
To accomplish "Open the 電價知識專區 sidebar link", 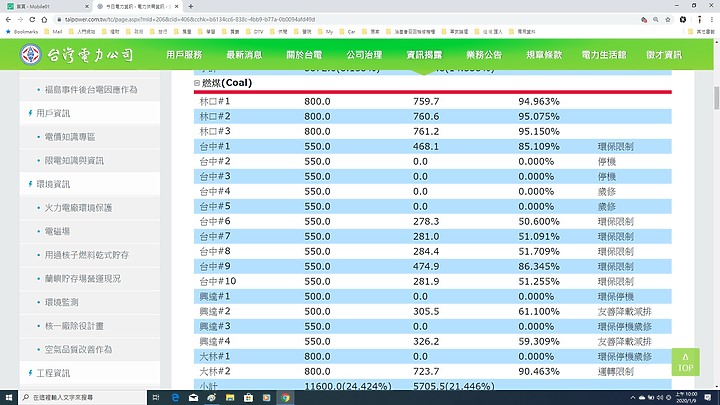I will pos(70,137).
